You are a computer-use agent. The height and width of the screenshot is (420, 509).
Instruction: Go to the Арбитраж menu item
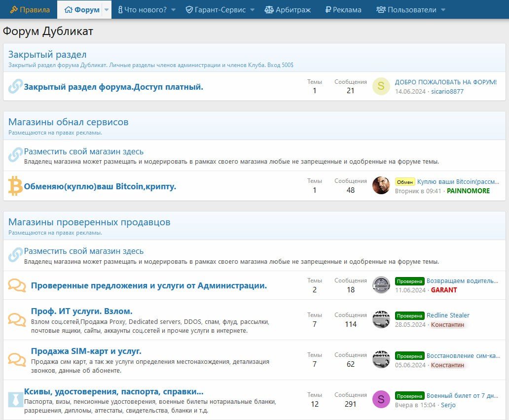point(288,10)
